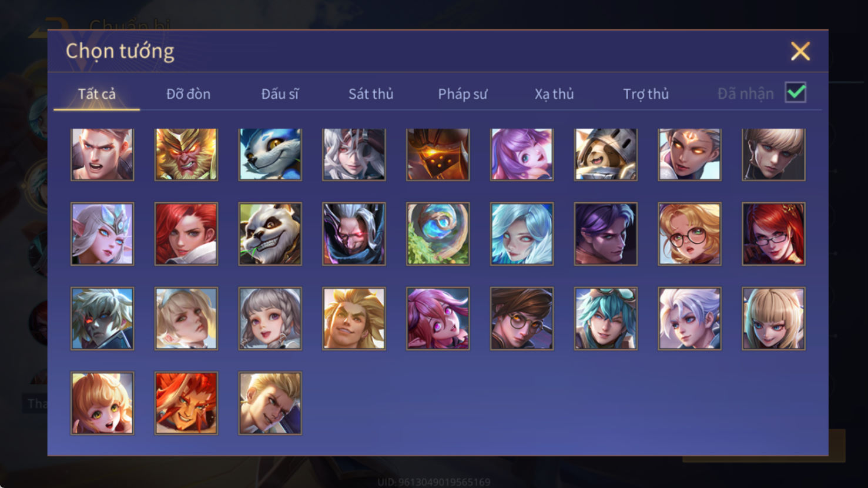The height and width of the screenshot is (488, 868).
Task: Choose the blonde girl with round glasses
Action: tap(690, 234)
